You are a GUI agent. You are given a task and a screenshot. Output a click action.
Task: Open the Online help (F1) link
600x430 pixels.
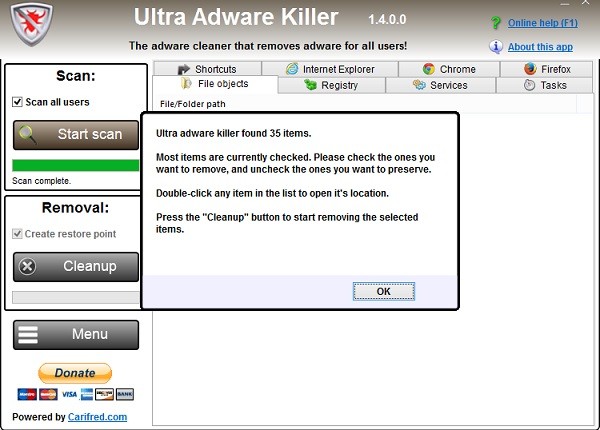[543, 23]
